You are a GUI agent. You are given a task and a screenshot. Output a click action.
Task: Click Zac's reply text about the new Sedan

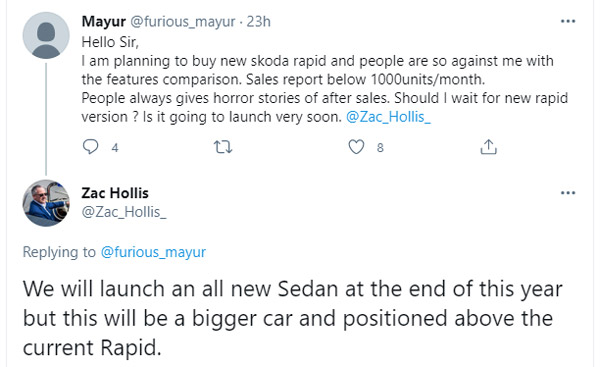tap(293, 318)
